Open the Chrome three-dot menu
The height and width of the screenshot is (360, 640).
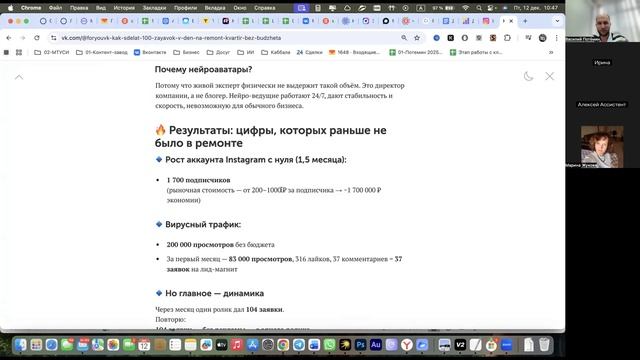[556, 38]
